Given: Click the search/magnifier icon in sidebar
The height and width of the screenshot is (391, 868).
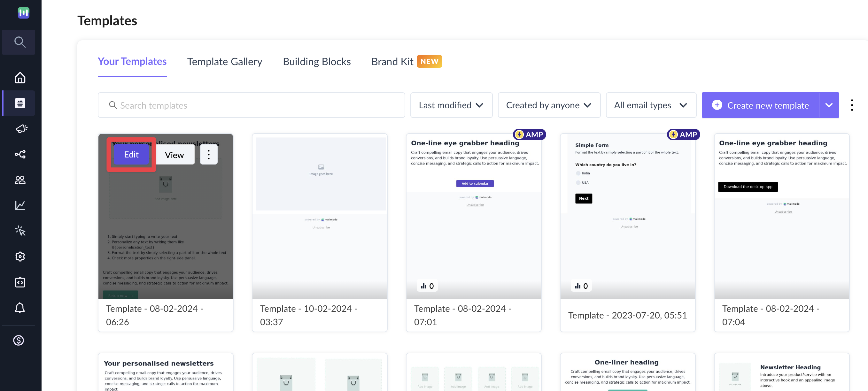Looking at the screenshot, I should (20, 42).
